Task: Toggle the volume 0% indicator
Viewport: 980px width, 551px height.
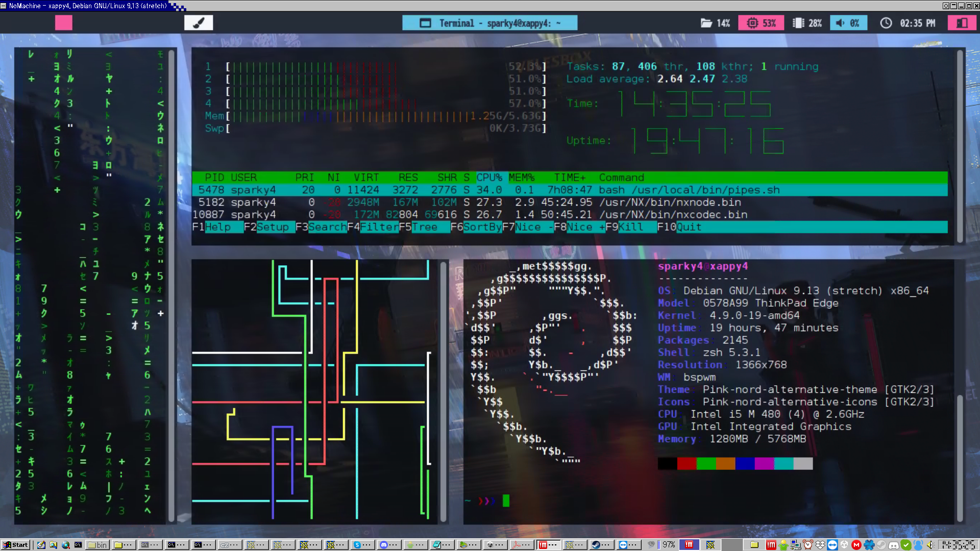Action: pyautogui.click(x=848, y=23)
